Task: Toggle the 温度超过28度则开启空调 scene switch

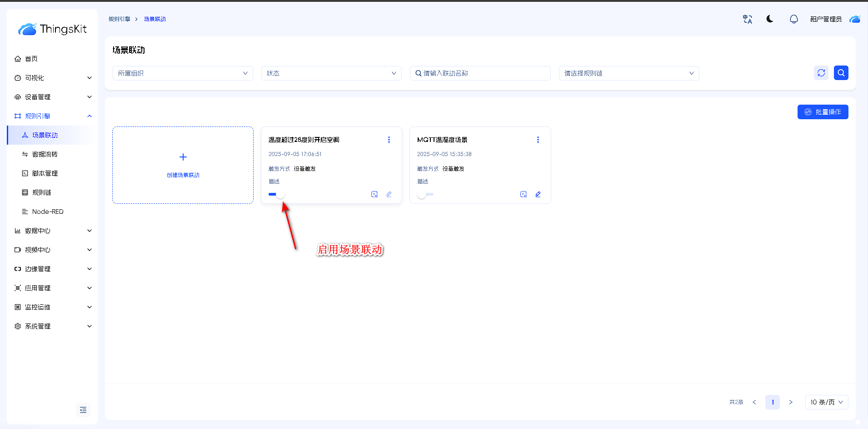Action: [x=276, y=194]
